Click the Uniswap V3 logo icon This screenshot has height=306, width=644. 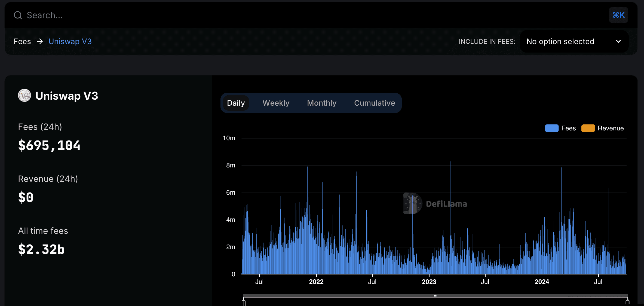(24, 96)
